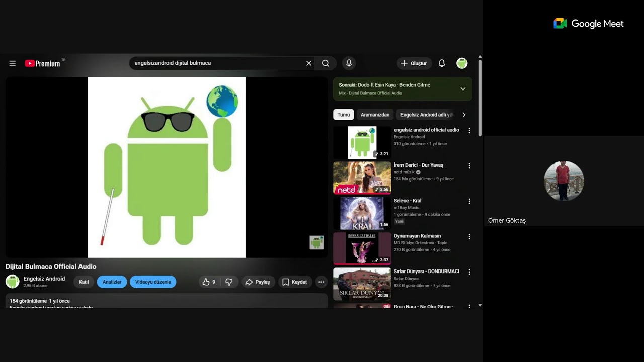Open more actions ellipsis under video

(321, 282)
